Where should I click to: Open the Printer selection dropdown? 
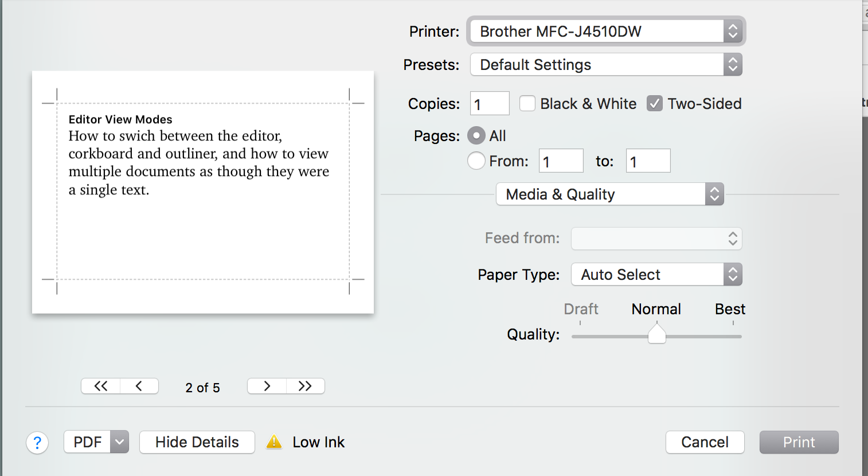pyautogui.click(x=606, y=31)
